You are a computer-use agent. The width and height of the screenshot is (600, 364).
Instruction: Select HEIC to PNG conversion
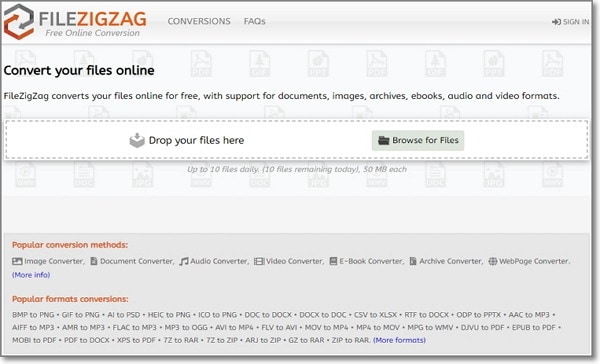169,315
